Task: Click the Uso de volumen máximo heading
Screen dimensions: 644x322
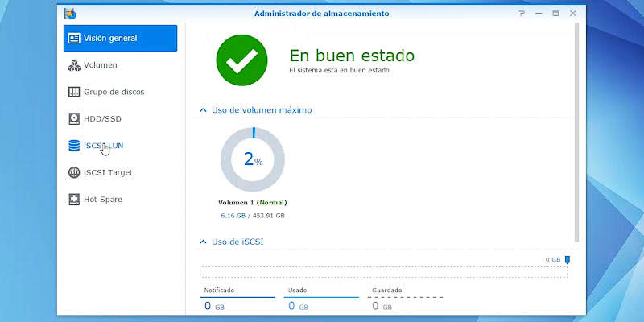Action: point(262,110)
